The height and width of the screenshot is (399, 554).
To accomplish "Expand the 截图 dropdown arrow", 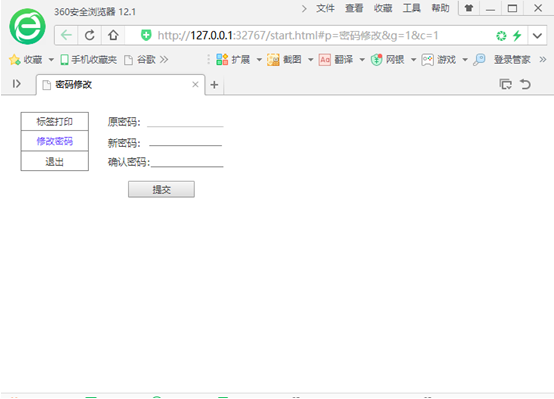I will click(x=311, y=60).
